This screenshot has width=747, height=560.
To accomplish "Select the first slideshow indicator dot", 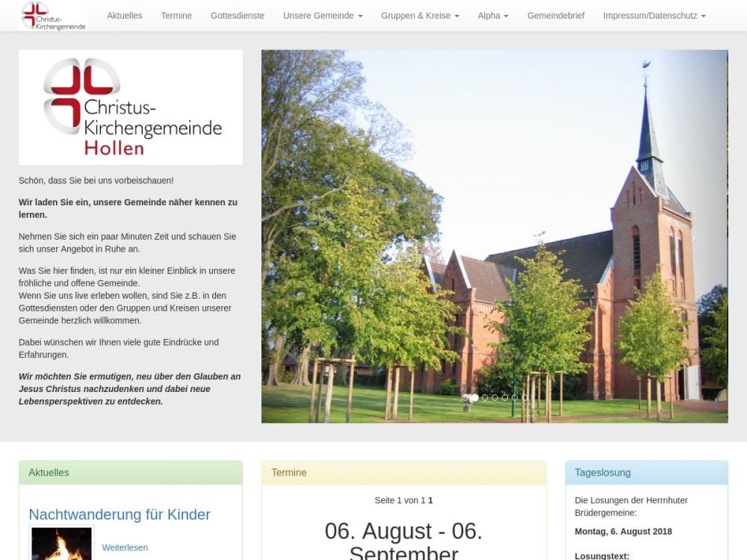I will 465,398.
